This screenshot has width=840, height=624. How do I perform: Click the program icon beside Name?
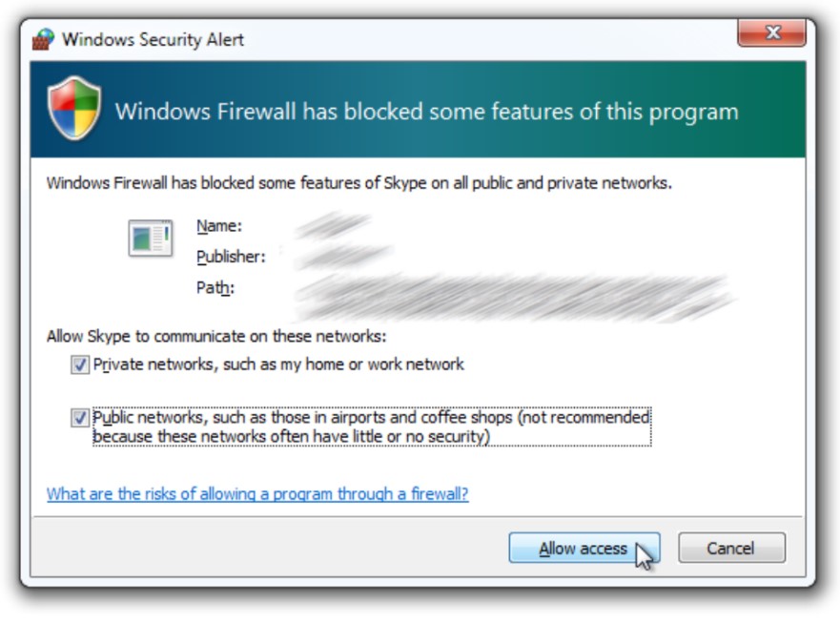coord(150,239)
